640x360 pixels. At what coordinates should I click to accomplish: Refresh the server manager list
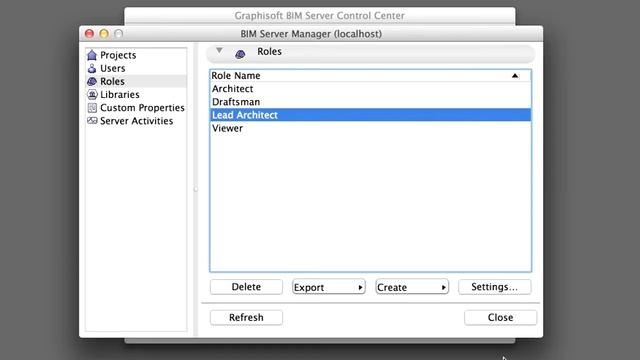tap(246, 318)
